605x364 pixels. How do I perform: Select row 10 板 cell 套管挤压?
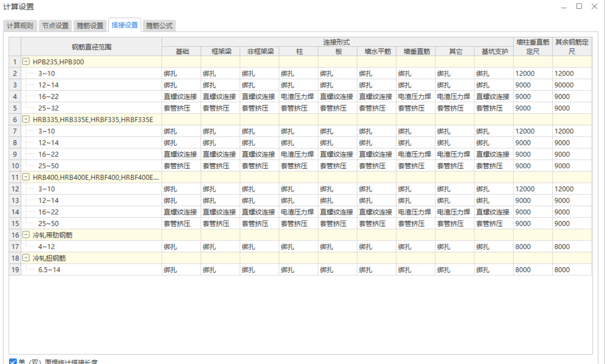pos(337,166)
